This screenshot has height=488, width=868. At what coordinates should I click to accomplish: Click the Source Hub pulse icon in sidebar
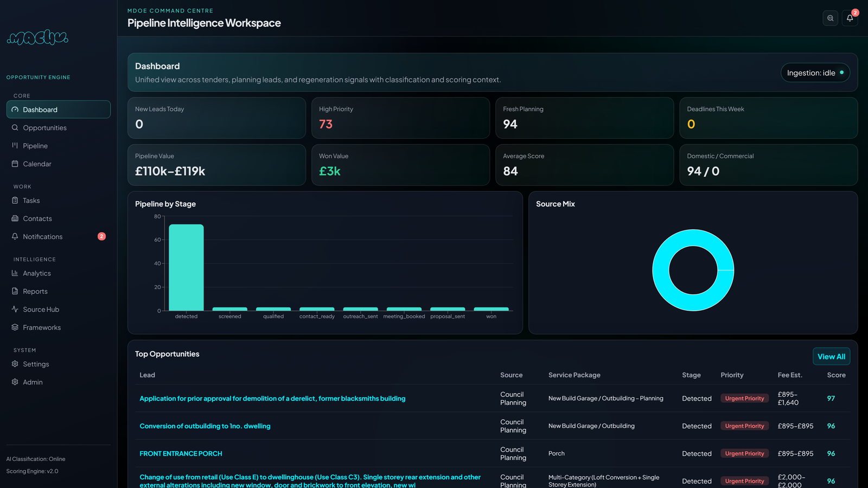tap(15, 309)
